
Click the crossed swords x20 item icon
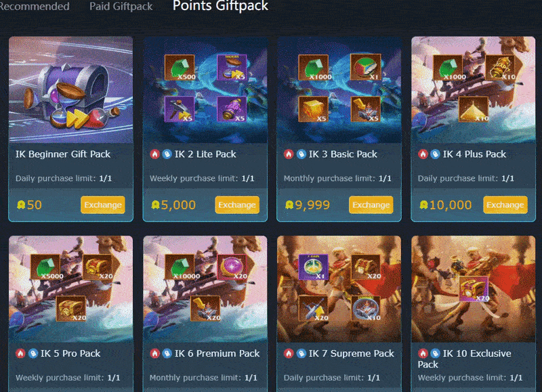tap(314, 308)
